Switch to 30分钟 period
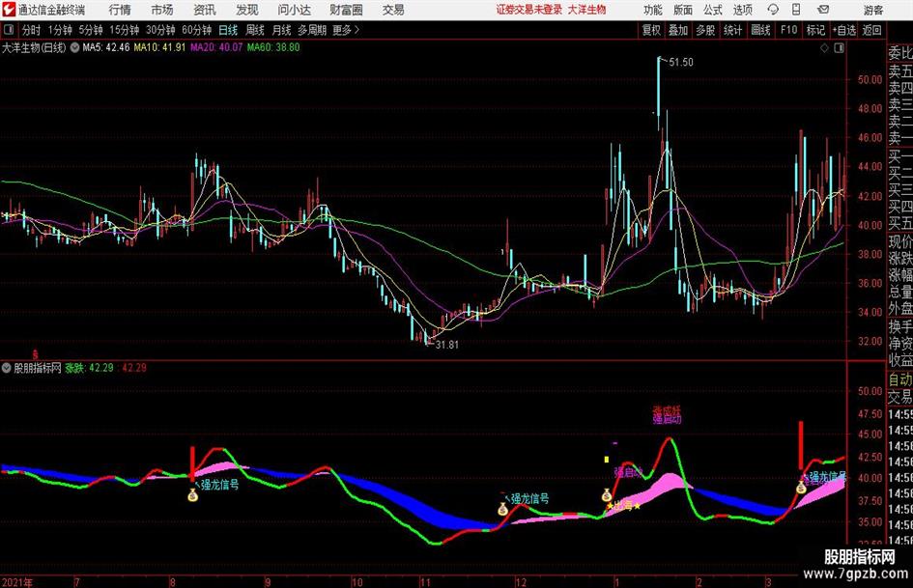 pos(160,30)
